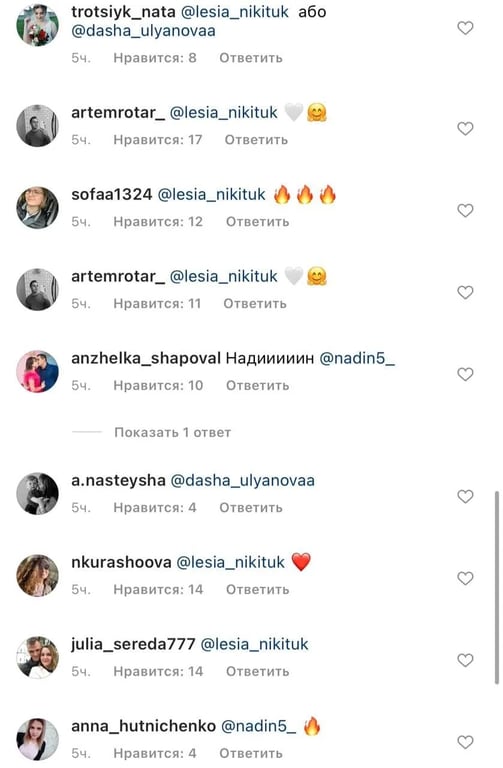Like sofaa1324's comment heart
The width and height of the screenshot is (503, 768).
(465, 211)
